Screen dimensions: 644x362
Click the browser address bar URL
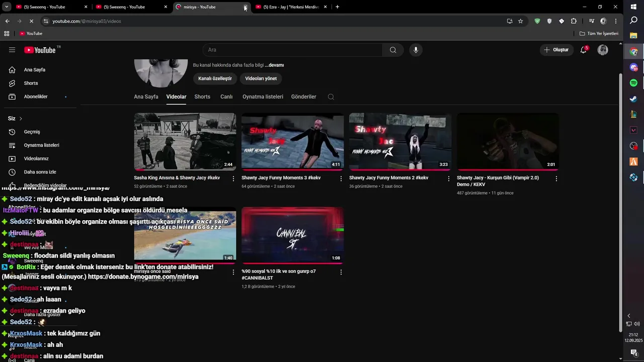(x=87, y=21)
